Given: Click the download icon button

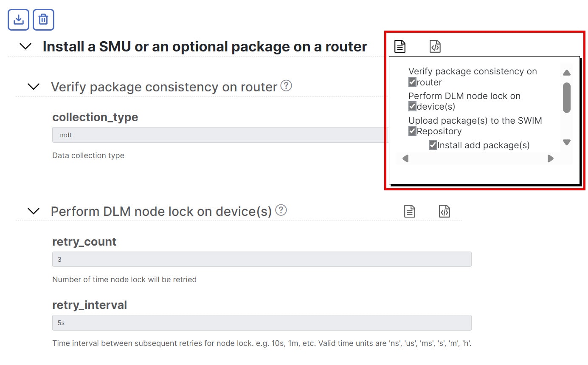Looking at the screenshot, I should (18, 20).
